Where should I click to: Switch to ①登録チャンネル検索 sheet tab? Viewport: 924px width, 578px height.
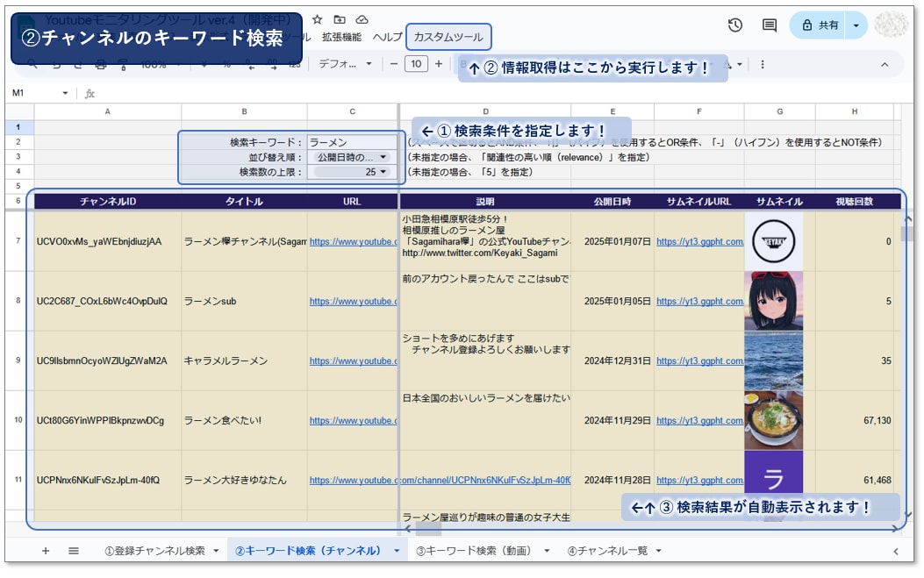pos(154,551)
